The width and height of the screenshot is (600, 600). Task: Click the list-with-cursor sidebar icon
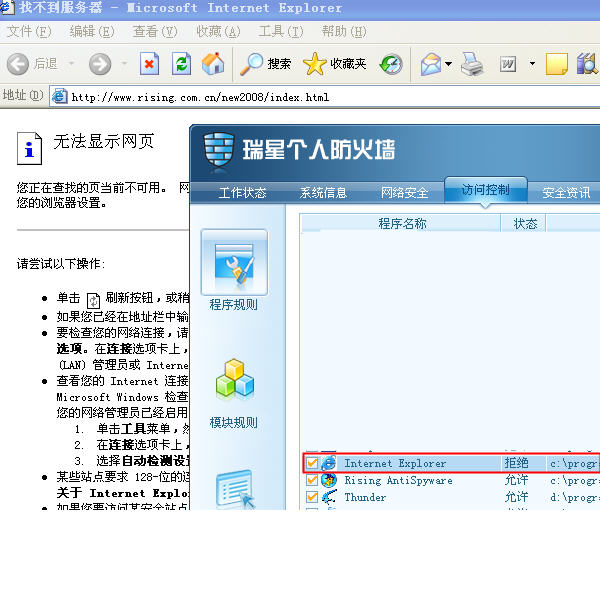(x=236, y=489)
